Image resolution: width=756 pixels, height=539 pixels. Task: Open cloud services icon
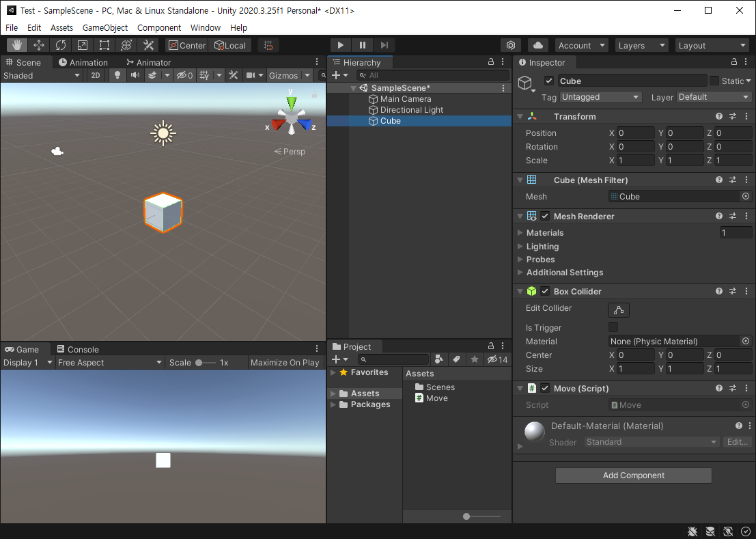pyautogui.click(x=538, y=45)
